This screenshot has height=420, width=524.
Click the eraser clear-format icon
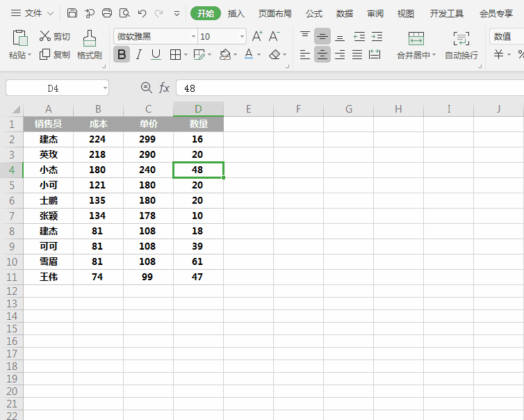[275, 54]
